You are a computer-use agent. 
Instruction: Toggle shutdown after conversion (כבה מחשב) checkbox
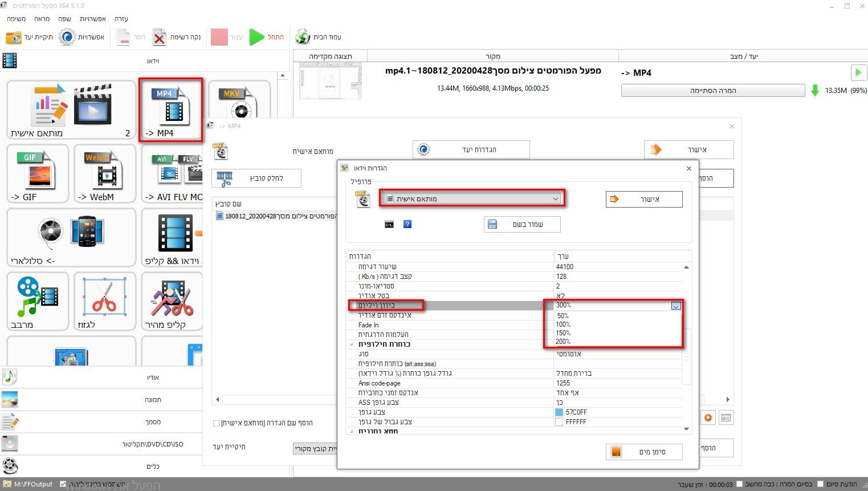pos(739,484)
